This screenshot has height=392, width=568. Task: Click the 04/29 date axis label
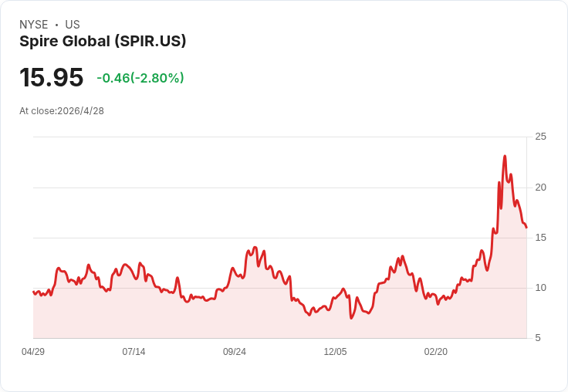33,351
